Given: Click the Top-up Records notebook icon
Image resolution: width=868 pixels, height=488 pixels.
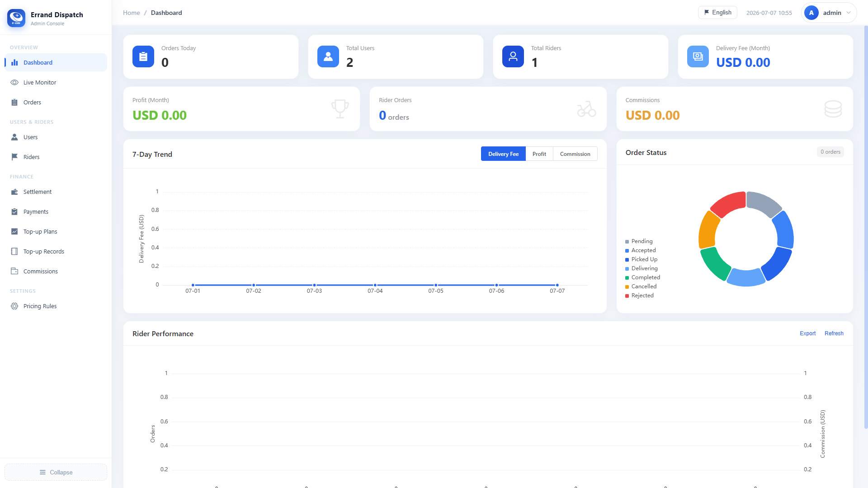Looking at the screenshot, I should tap(14, 252).
